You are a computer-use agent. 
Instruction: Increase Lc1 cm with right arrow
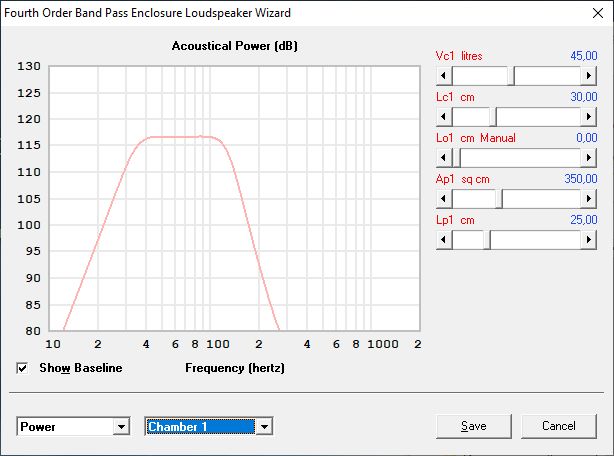coord(588,117)
